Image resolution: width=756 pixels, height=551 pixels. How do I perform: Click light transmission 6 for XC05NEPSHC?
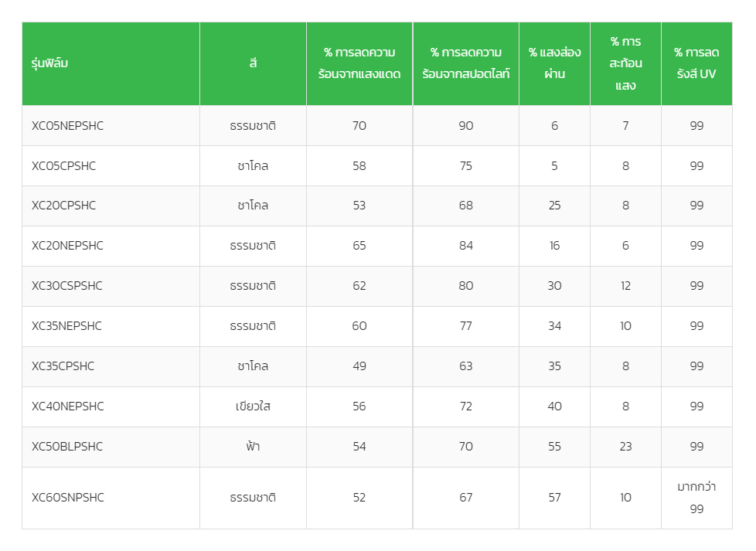[x=554, y=126]
